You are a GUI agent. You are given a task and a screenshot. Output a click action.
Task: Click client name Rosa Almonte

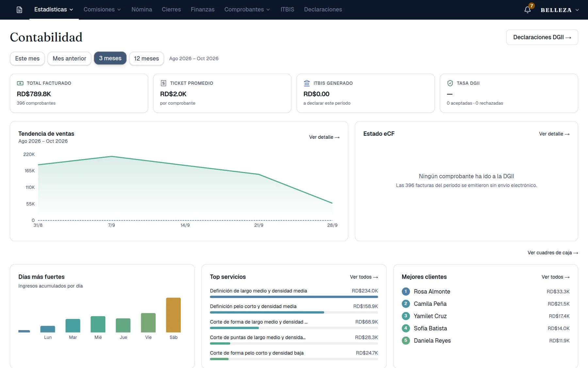[432, 291]
